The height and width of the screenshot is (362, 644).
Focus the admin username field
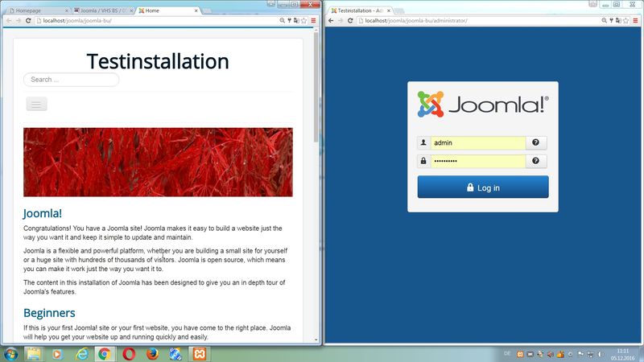(478, 142)
